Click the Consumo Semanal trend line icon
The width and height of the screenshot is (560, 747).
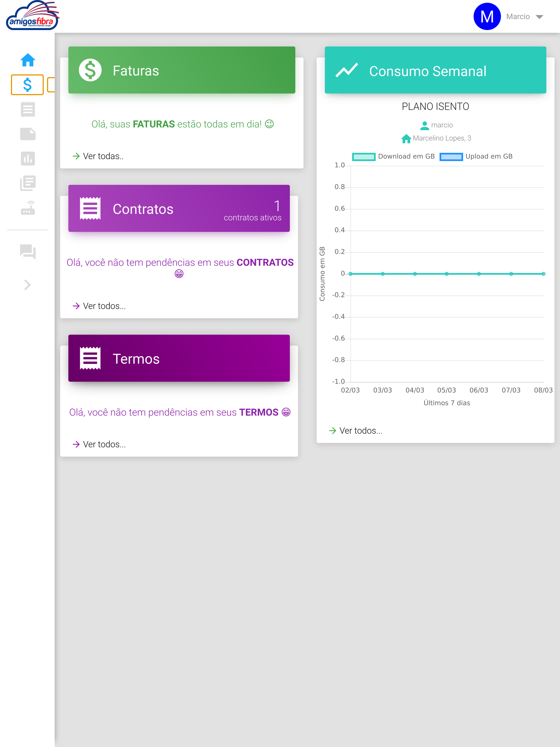coord(346,70)
